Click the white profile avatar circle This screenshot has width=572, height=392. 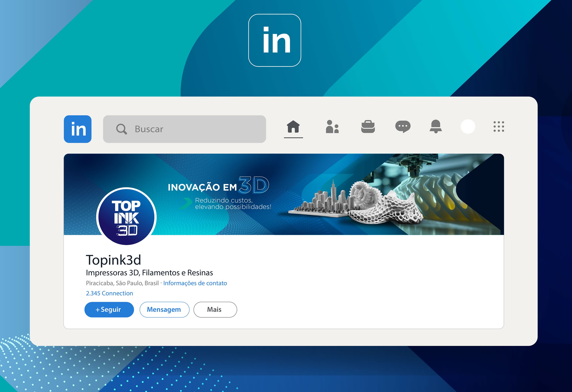pyautogui.click(x=468, y=127)
